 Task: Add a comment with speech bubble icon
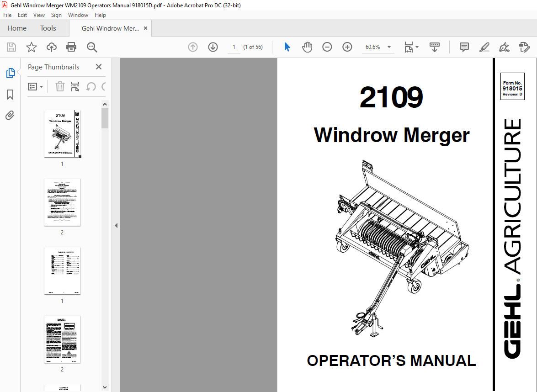pyautogui.click(x=464, y=47)
